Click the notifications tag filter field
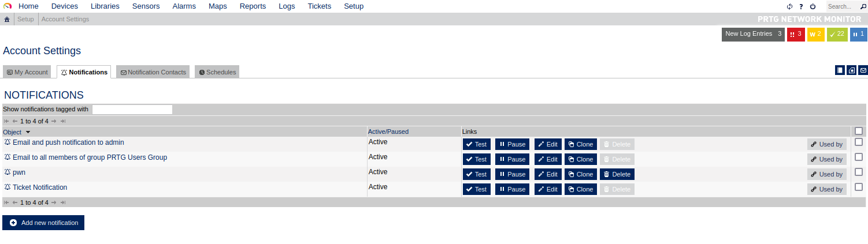This screenshot has width=868, height=244. 132,109
